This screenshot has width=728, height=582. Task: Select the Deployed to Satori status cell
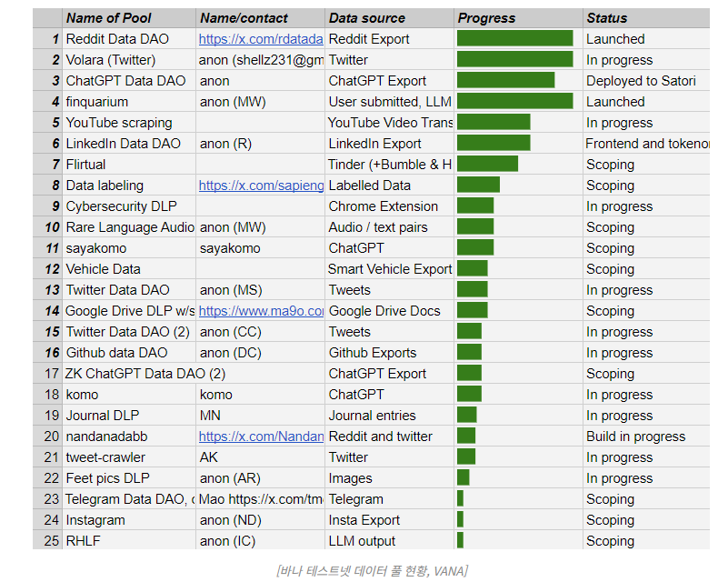point(641,81)
